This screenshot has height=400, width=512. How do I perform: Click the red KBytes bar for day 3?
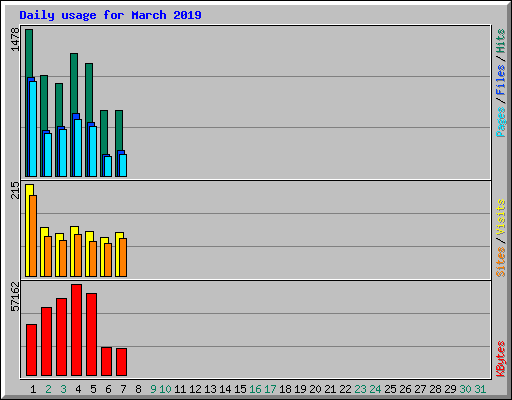coord(61,337)
